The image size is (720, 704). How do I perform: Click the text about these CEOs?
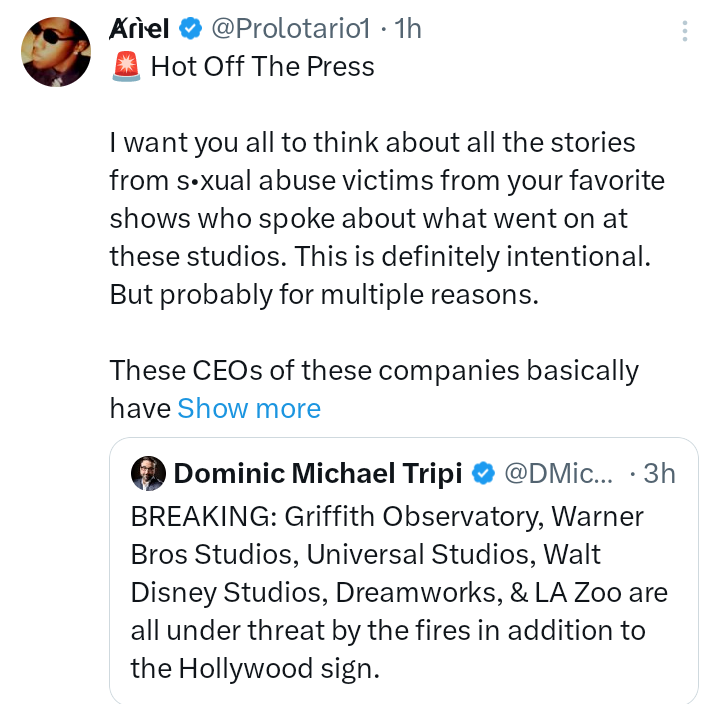pos(374,371)
